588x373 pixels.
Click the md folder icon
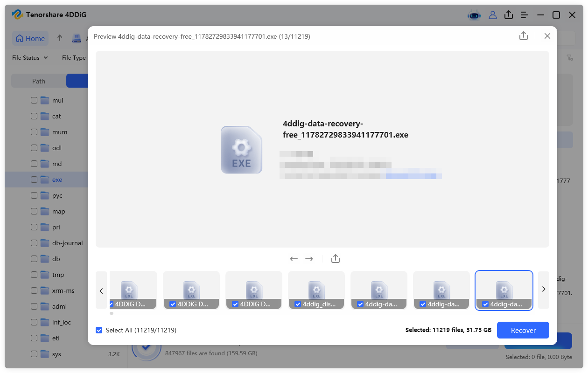pos(45,164)
